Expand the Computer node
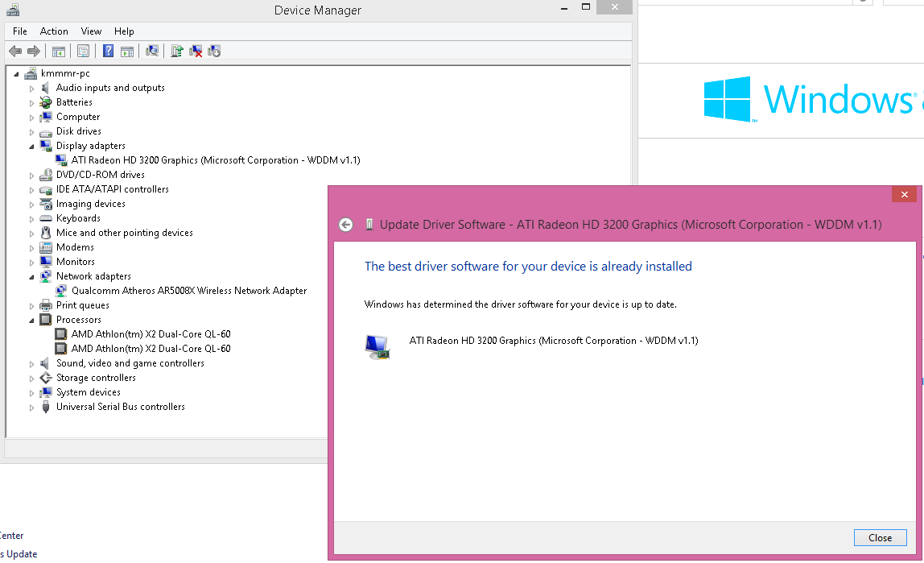The image size is (924, 563). click(32, 118)
